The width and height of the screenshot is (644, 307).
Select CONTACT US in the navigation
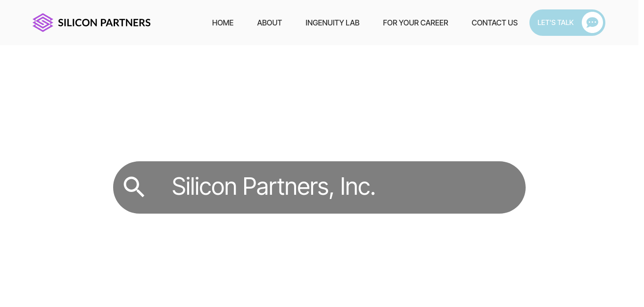495,23
